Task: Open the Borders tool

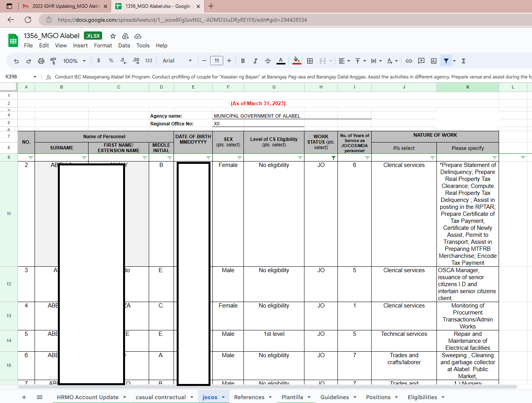Action: [310, 61]
